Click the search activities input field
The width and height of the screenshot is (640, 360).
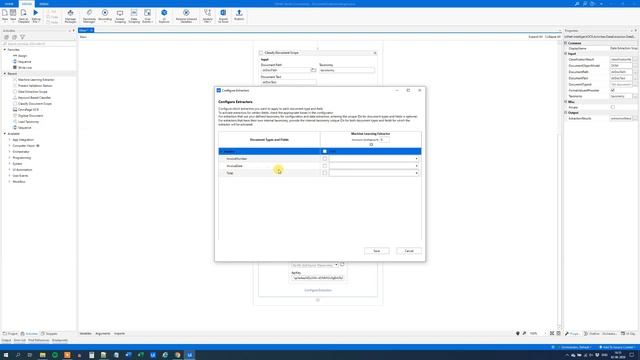point(38,44)
